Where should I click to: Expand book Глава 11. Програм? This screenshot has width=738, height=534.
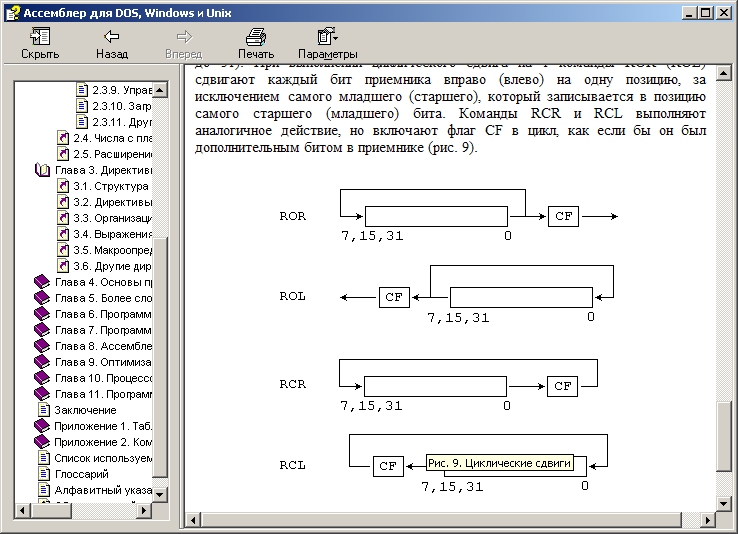click(x=42, y=394)
